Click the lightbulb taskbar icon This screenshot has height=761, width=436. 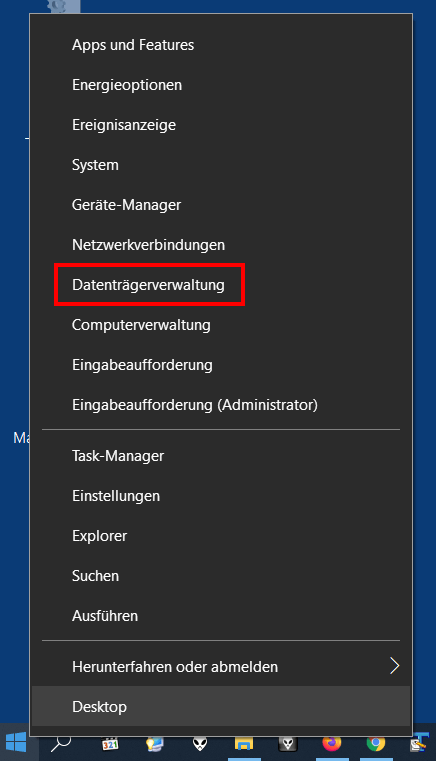coord(155,744)
